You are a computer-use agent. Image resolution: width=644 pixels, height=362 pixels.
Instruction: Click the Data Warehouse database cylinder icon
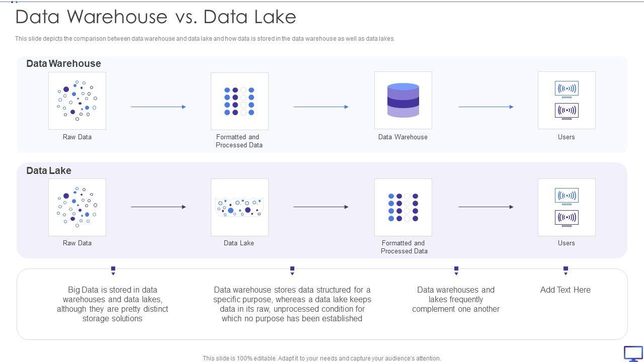point(403,101)
